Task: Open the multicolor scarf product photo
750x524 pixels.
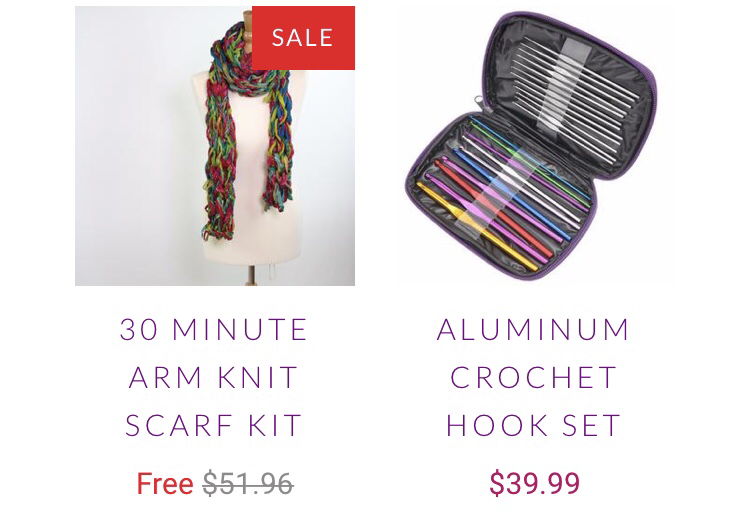Action: (x=215, y=146)
